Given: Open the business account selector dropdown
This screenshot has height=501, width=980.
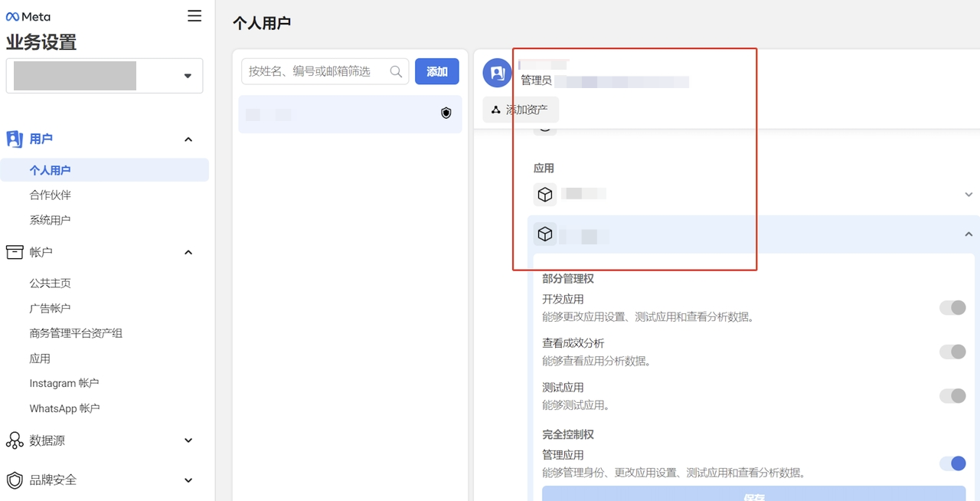Looking at the screenshot, I should [x=104, y=76].
